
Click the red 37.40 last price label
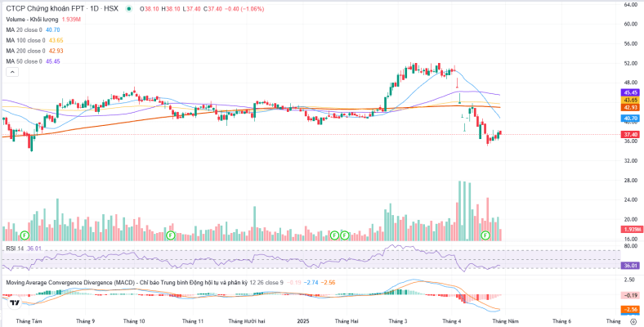click(630, 134)
